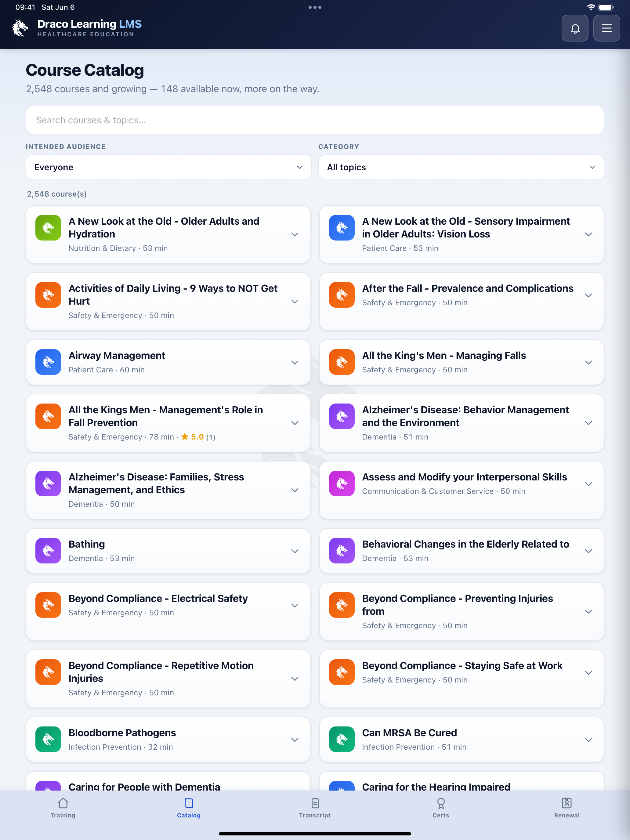Viewport: 630px width, 840px height.
Task: Open the Certs tab
Action: (441, 808)
